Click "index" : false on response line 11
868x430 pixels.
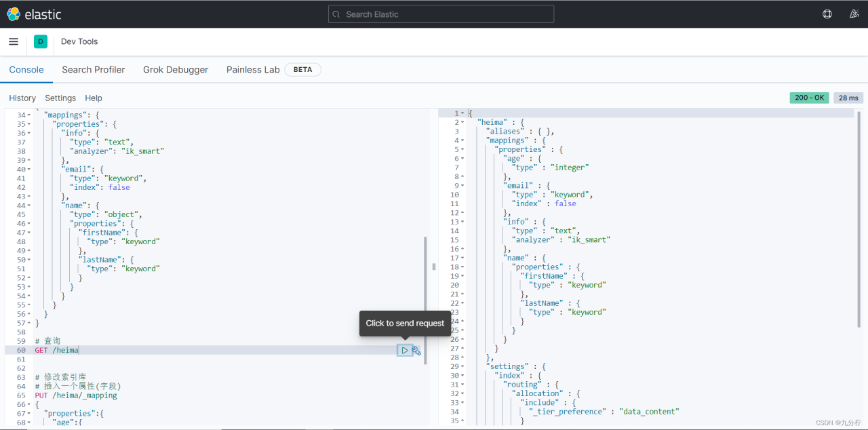(544, 203)
